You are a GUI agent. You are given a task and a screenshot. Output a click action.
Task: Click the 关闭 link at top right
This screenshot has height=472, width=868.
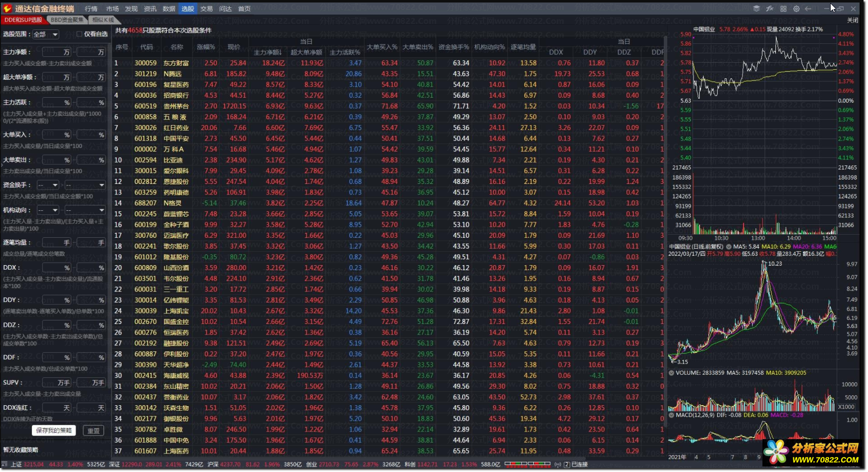click(x=853, y=20)
